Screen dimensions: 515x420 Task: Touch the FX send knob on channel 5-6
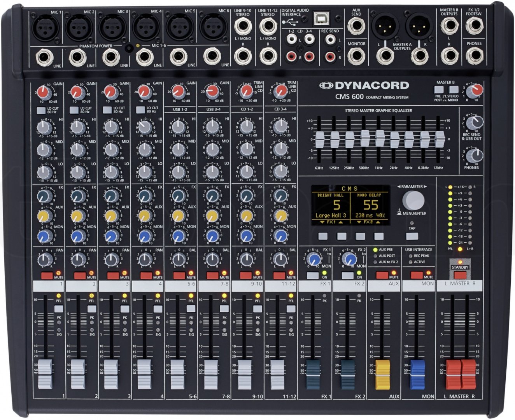pos(178,196)
